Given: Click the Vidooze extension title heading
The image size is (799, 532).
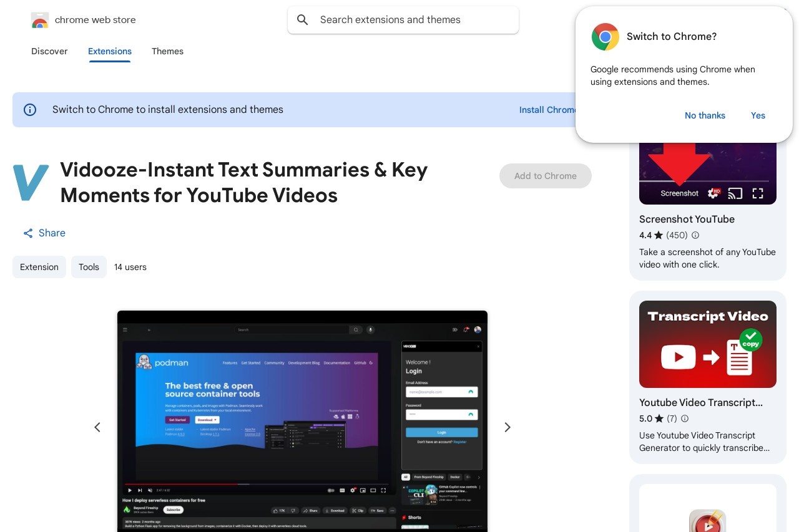Looking at the screenshot, I should click(x=244, y=182).
